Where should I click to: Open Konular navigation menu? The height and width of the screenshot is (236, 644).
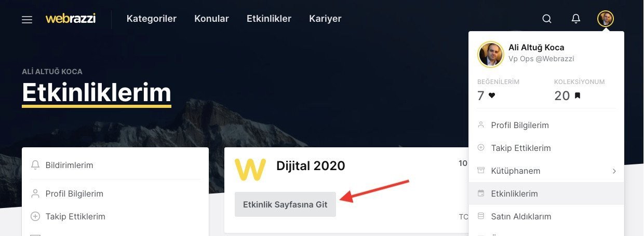coord(211,19)
